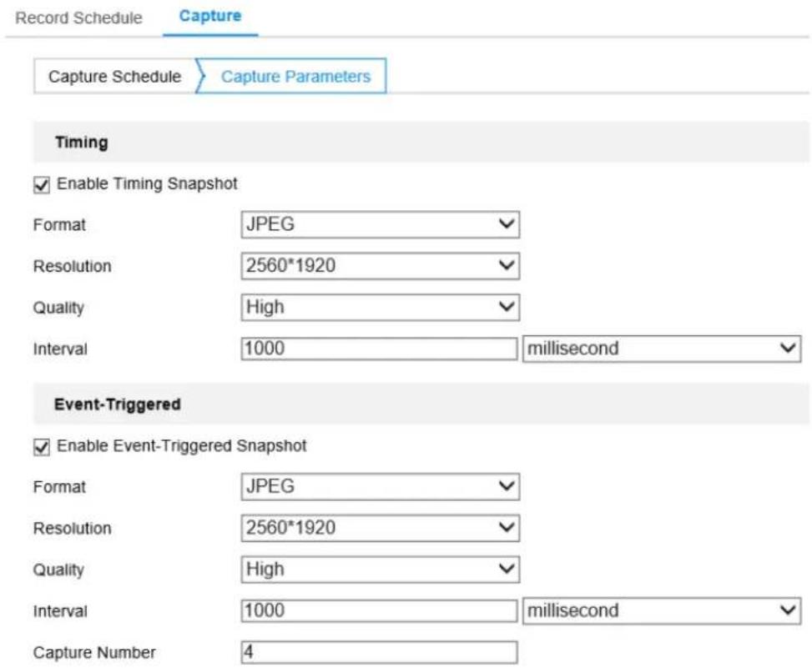Select the Capture tab

click(210, 16)
